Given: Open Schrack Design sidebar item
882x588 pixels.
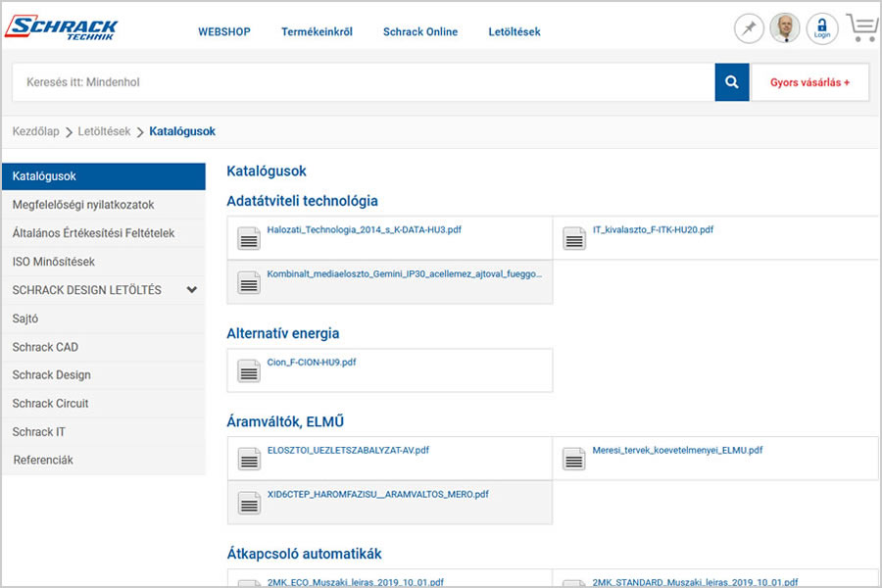Looking at the screenshot, I should [104, 374].
